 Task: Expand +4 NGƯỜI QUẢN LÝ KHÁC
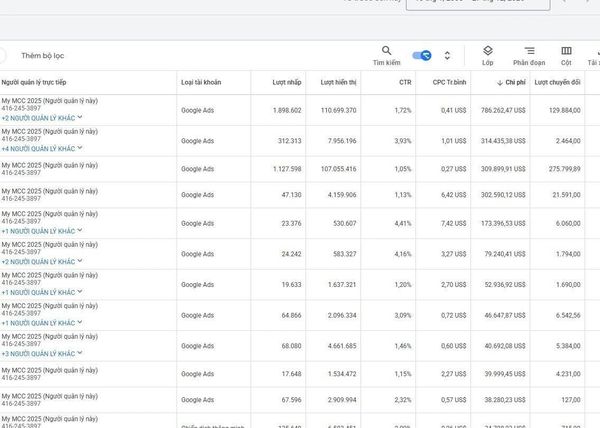coord(41,148)
